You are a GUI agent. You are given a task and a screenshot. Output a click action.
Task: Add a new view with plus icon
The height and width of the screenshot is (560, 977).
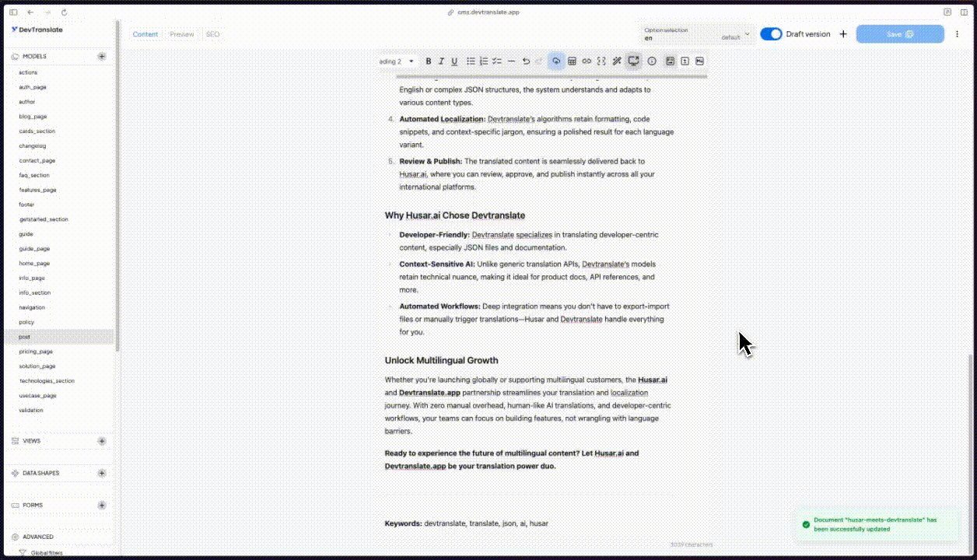(x=102, y=441)
